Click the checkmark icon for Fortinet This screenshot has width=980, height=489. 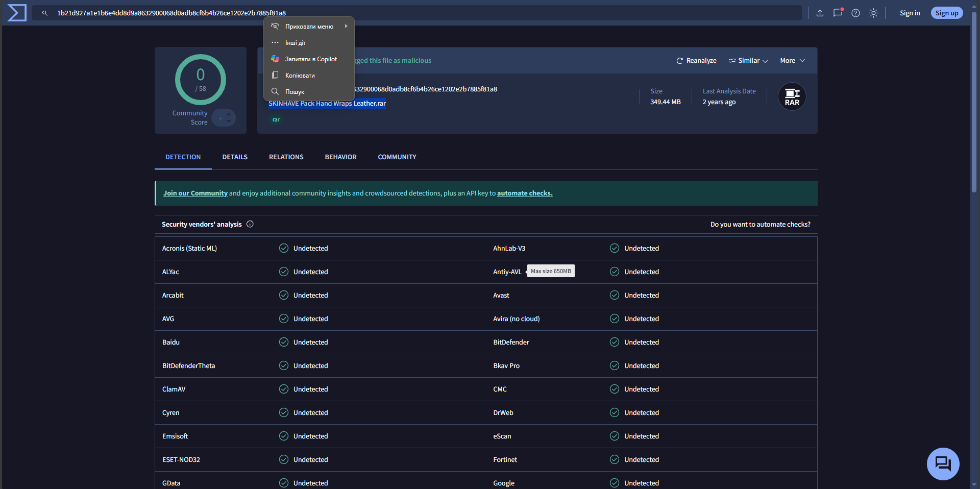(x=615, y=460)
